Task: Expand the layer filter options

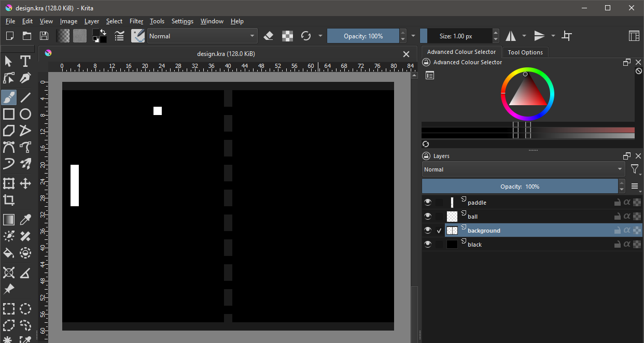Action: 635,169
